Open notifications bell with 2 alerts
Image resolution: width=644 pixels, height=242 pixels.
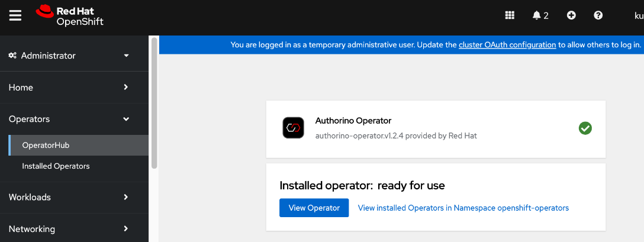tap(540, 15)
